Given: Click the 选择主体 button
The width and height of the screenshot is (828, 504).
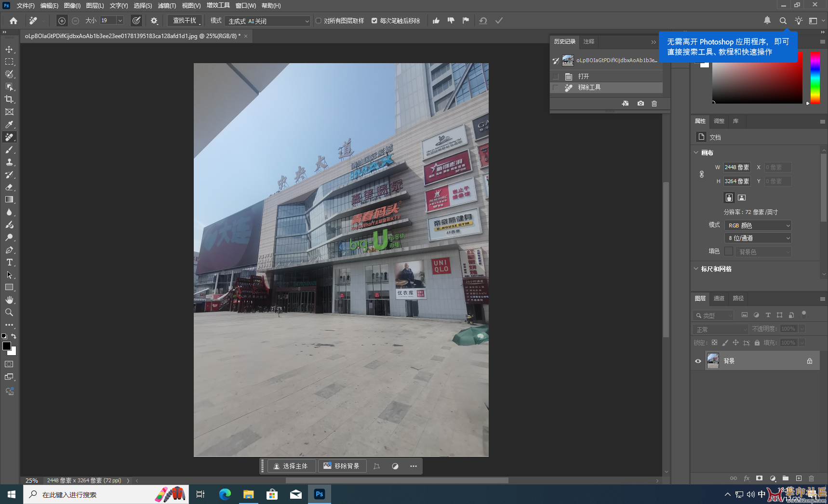Looking at the screenshot, I should (x=291, y=466).
